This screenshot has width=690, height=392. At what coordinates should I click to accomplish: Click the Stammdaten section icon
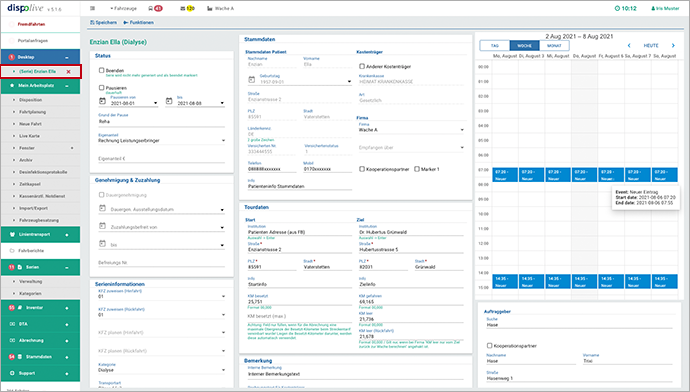(20, 357)
